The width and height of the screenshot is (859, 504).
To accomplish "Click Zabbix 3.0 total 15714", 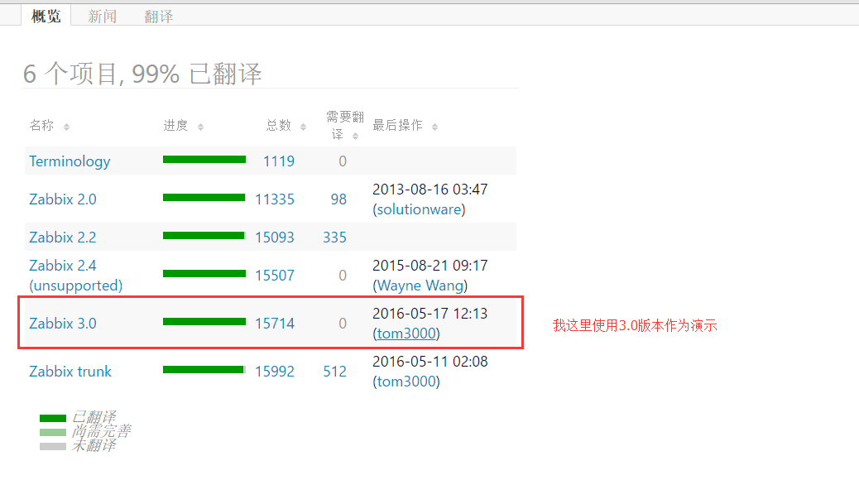I will pyautogui.click(x=275, y=324).
